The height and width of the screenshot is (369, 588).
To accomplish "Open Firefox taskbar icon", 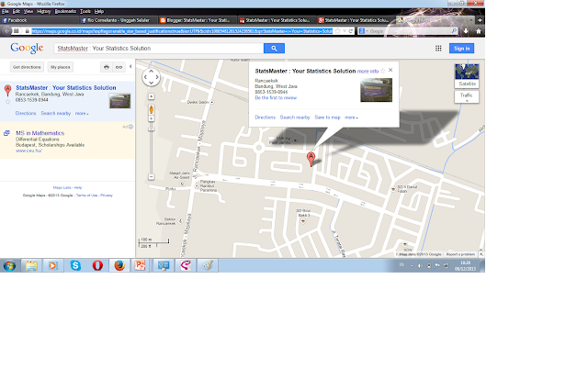I will tap(119, 265).
